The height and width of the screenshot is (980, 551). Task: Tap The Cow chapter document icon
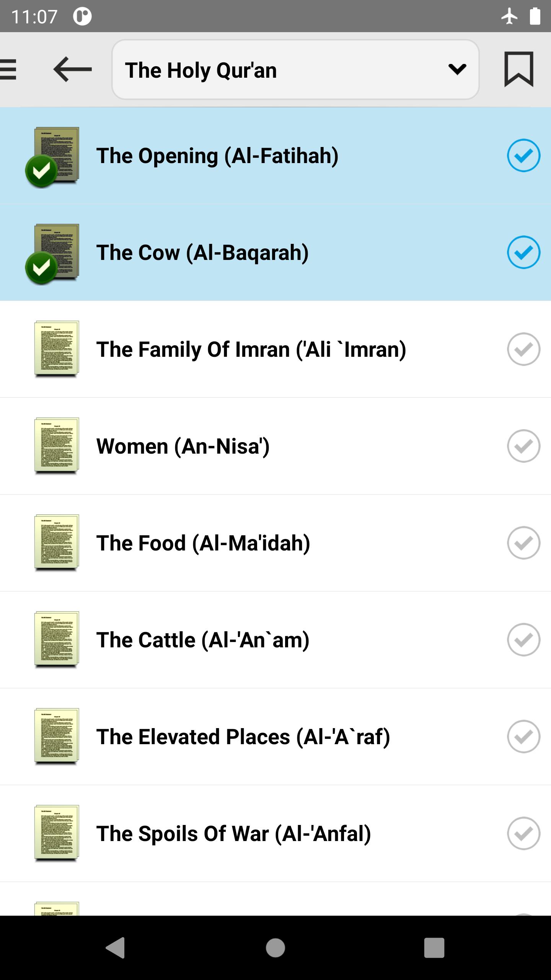(52, 254)
